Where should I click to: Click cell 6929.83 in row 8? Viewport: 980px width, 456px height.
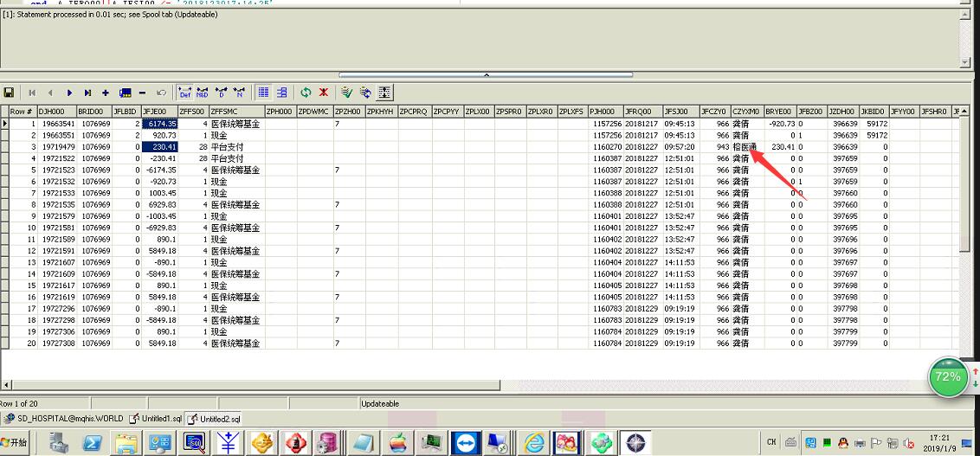[160, 205]
